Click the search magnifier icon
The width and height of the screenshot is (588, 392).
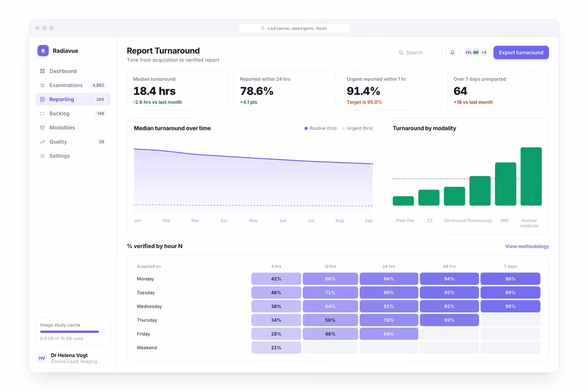pos(401,52)
